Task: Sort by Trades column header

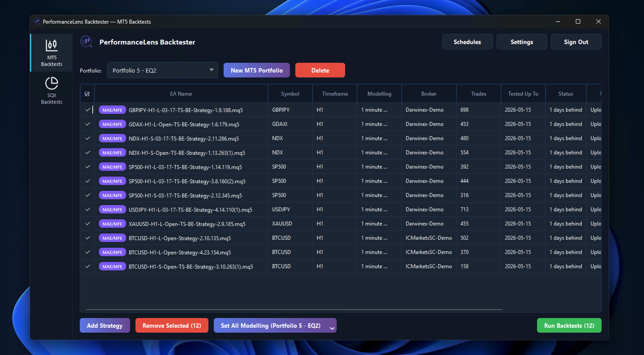Action: (479, 94)
